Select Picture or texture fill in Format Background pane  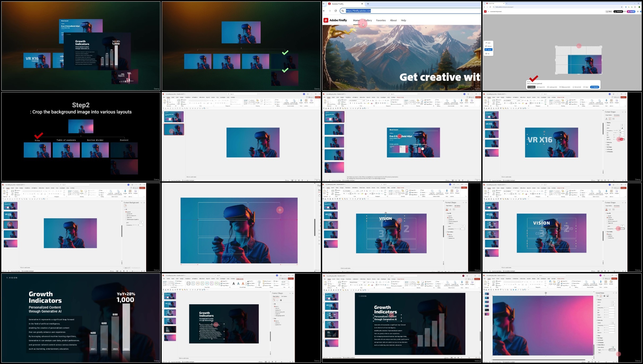click(x=131, y=216)
